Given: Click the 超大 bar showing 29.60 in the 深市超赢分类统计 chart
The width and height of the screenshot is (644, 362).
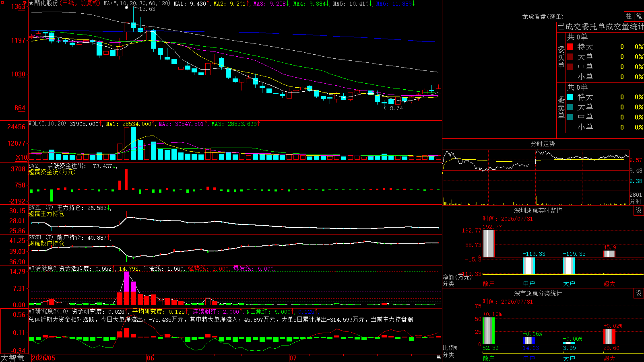Looking at the screenshot, I should (x=609, y=337).
